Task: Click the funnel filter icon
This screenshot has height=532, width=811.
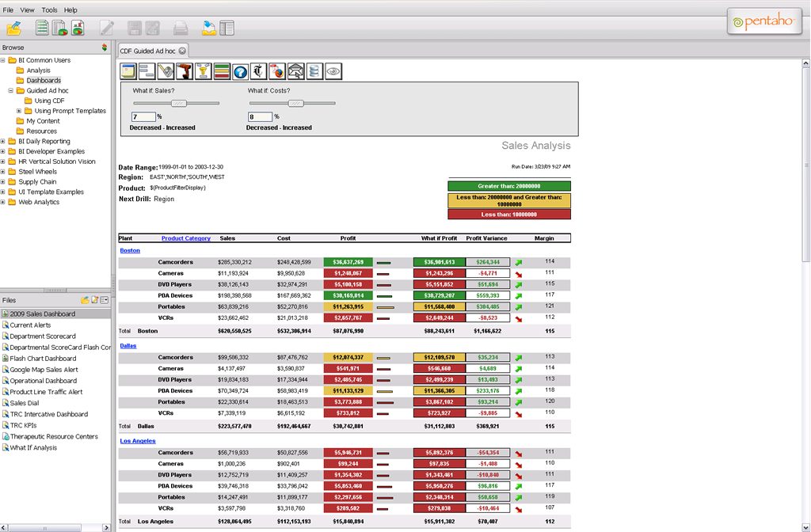Action: pos(203,71)
